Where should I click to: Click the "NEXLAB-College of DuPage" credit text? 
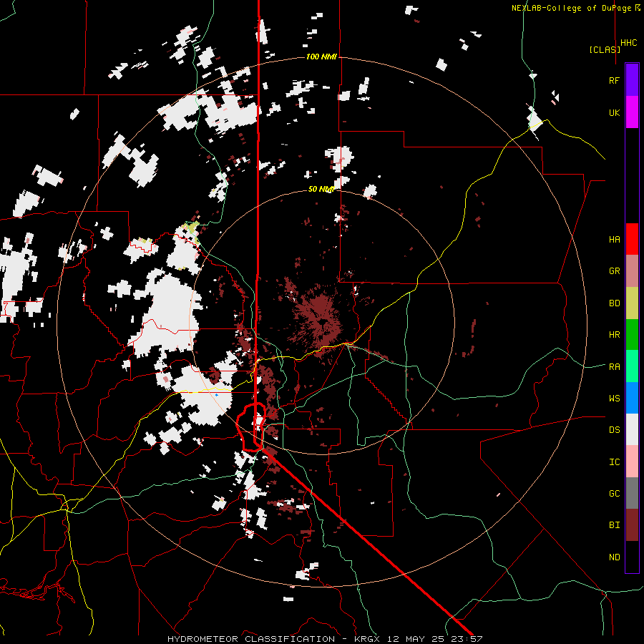pos(571,8)
